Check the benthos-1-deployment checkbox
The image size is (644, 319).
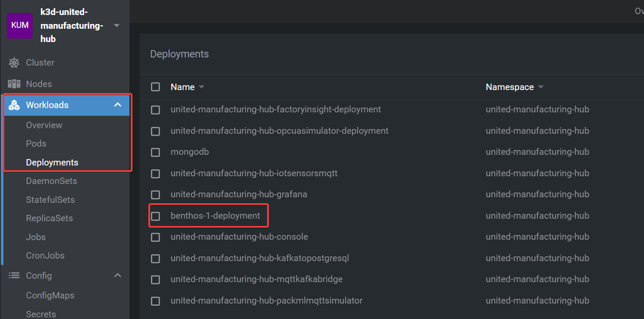[155, 216]
